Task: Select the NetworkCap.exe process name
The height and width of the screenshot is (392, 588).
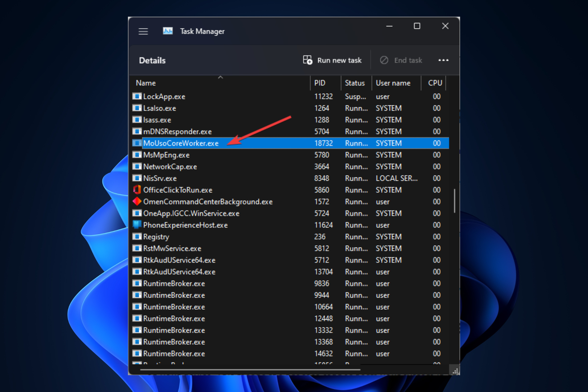Action: [170, 167]
